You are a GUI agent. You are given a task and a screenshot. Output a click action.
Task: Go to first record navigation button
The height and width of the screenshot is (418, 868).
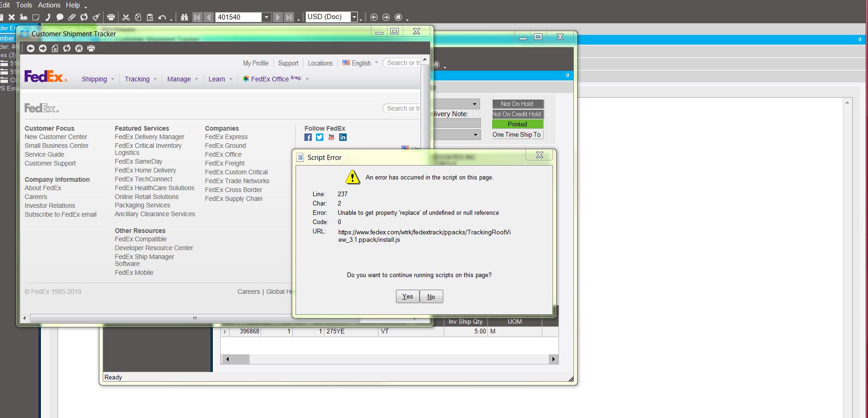197,17
